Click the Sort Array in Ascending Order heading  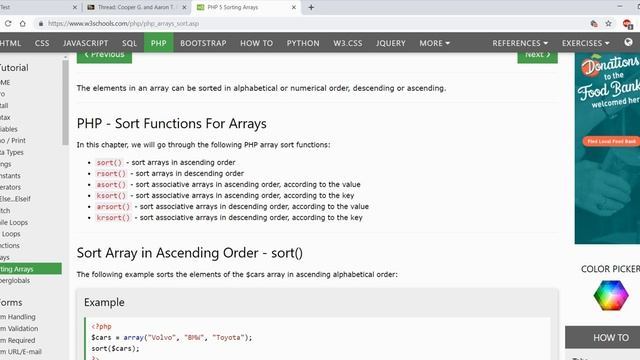click(x=190, y=253)
